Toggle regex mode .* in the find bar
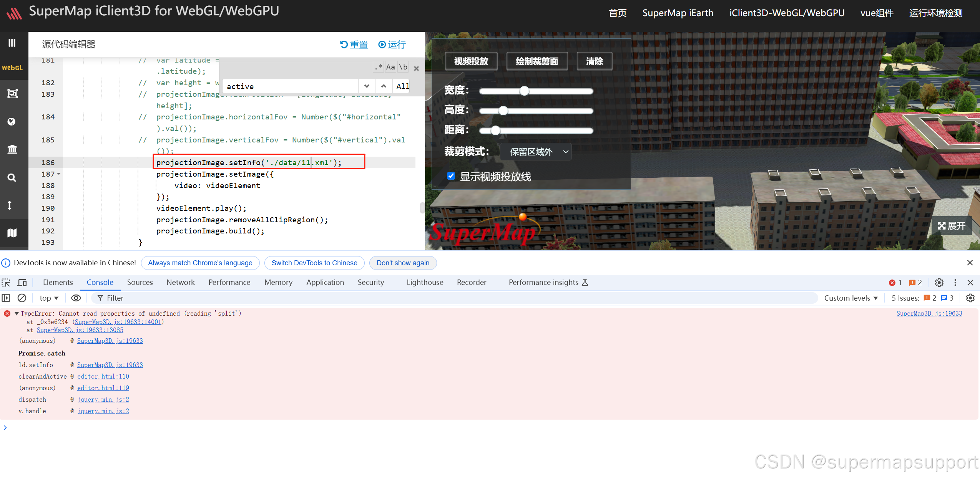Viewport: 980px width, 478px height. click(x=378, y=67)
